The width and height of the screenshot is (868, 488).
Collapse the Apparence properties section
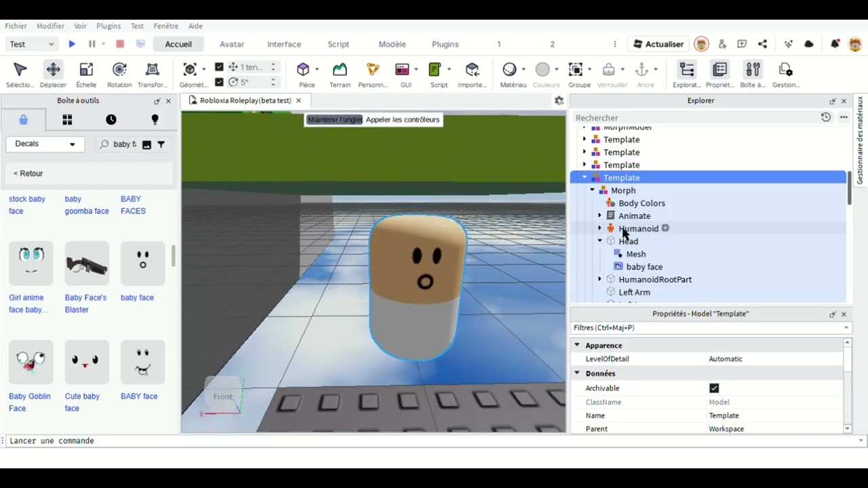tap(577, 346)
